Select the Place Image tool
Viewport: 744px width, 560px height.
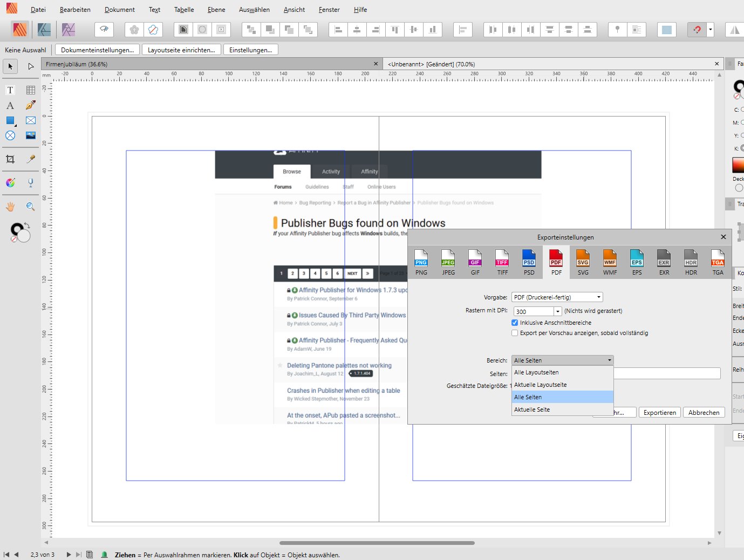click(x=31, y=135)
